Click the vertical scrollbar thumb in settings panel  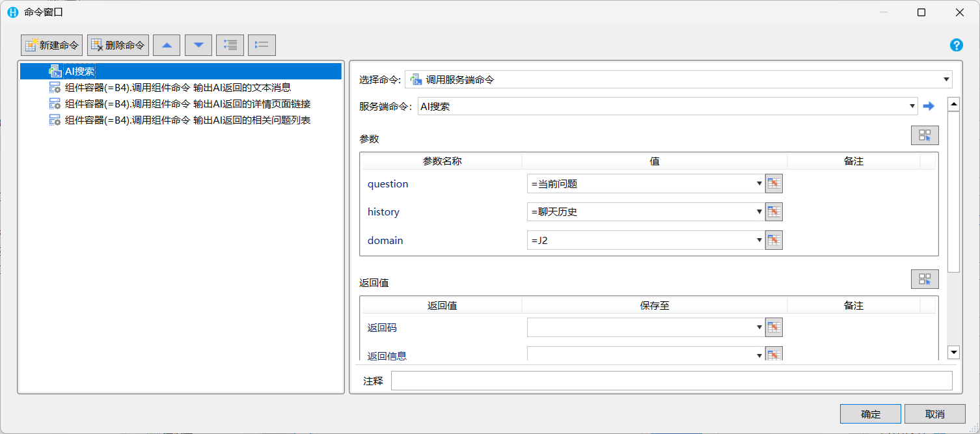click(x=953, y=191)
